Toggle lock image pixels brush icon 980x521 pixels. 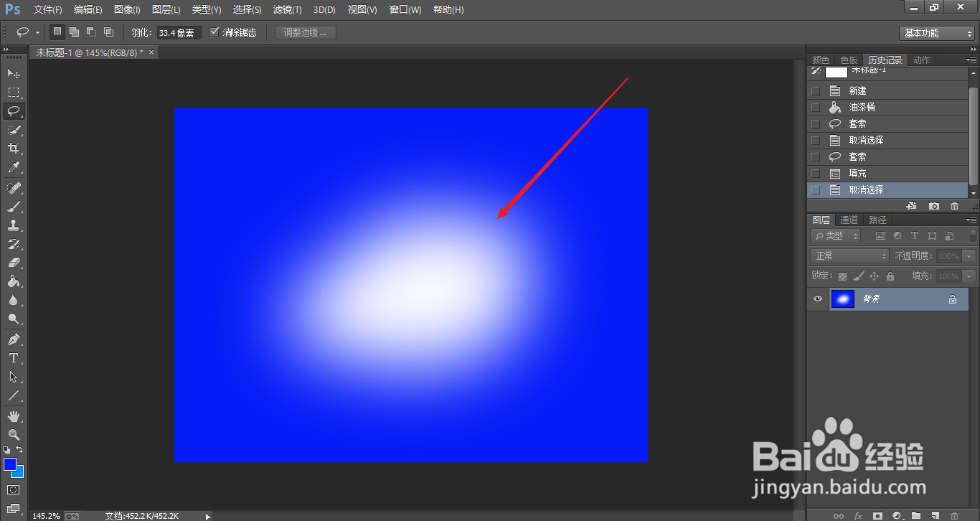pyautogui.click(x=858, y=276)
